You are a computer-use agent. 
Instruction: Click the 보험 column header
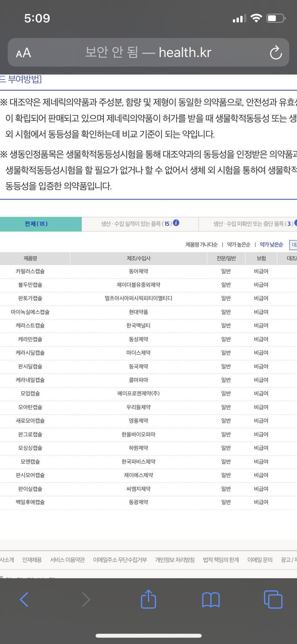pos(261,258)
